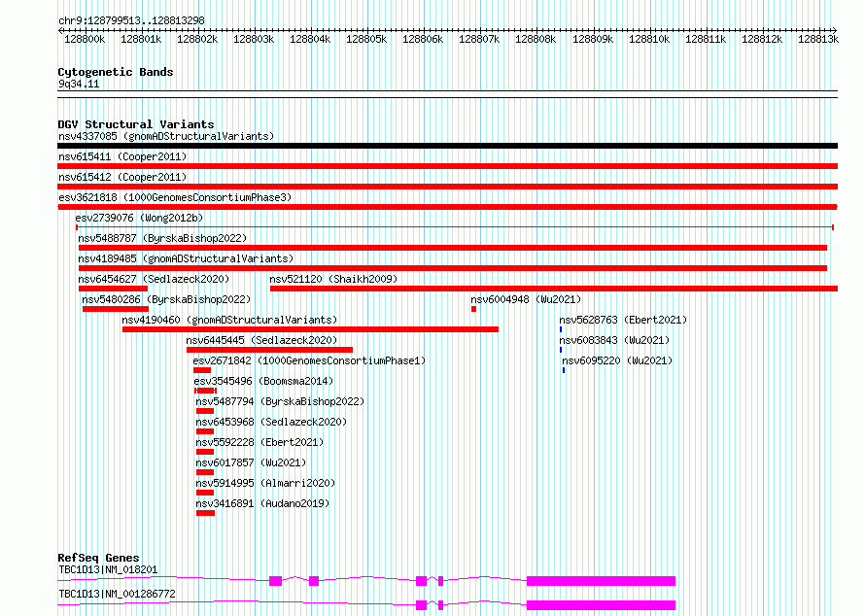Click the 128807k ruler tick label
Screen dimensions: 865x616
coord(479,39)
